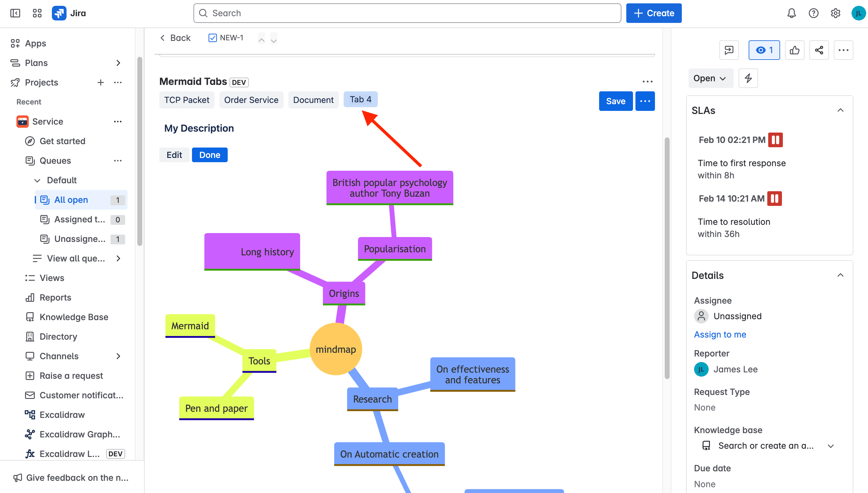Switch to the TCP Packet tab
The image size is (868, 493).
tap(187, 100)
